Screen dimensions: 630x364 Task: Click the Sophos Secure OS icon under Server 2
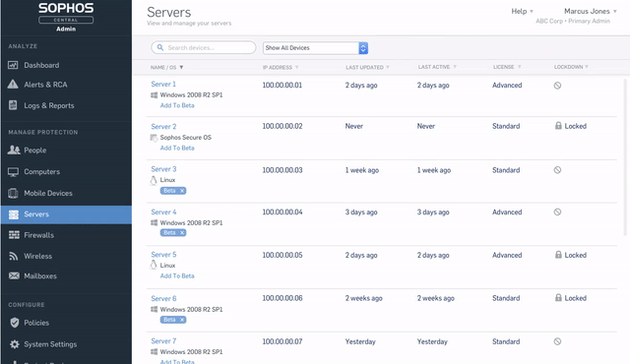(154, 138)
